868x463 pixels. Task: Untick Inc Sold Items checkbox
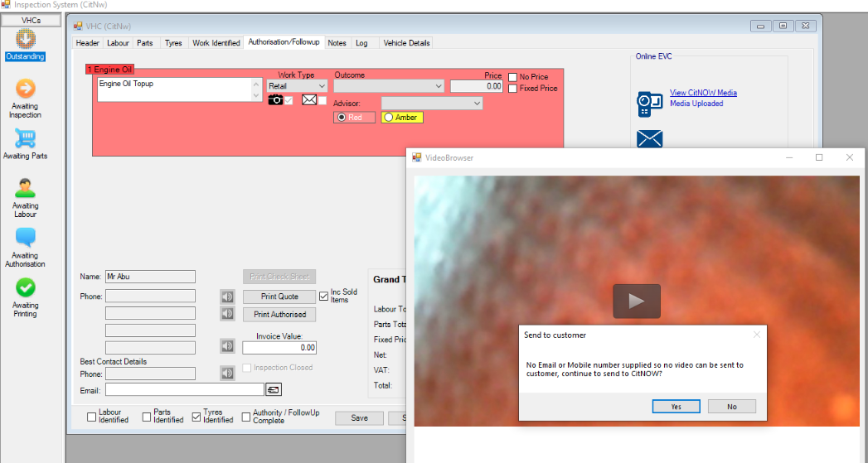pos(324,297)
